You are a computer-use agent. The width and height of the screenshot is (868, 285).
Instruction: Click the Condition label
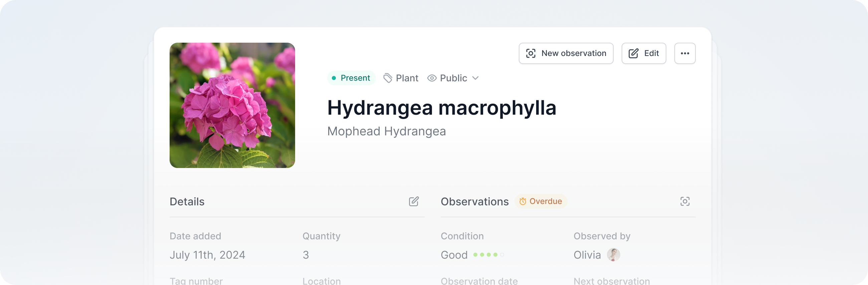462,236
